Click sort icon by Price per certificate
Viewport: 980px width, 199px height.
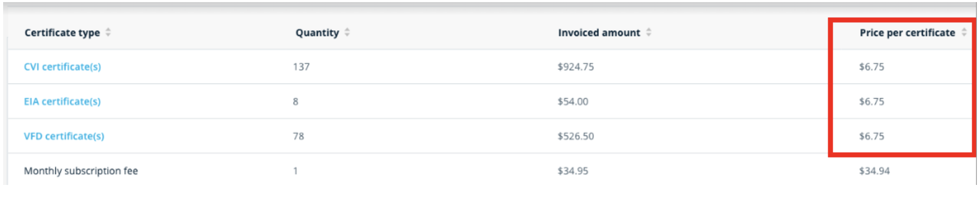pyautogui.click(x=964, y=32)
